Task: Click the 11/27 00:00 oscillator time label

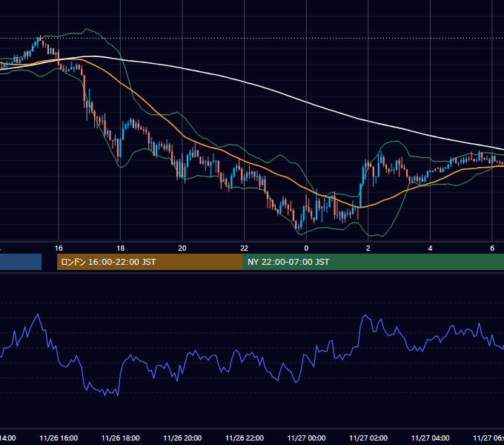Action: tap(306, 438)
